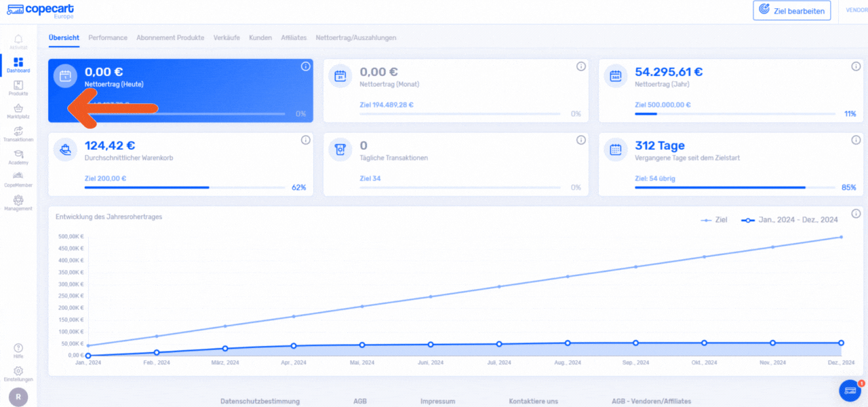This screenshot has width=868, height=407.
Task: Click the Tägliche Transaktionen card icon
Action: click(340, 150)
